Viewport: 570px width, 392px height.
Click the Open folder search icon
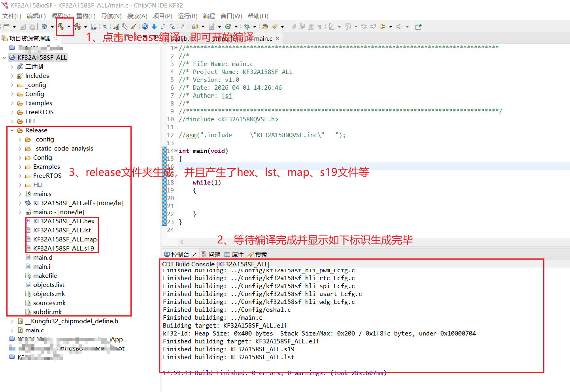point(265,26)
